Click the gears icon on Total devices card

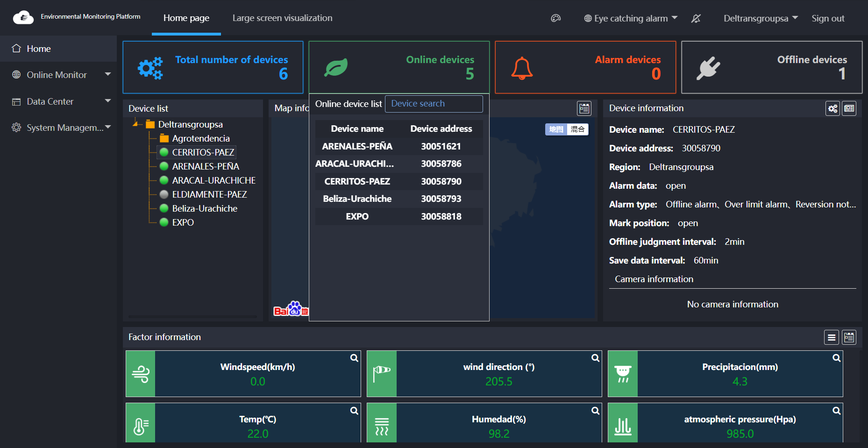(150, 68)
